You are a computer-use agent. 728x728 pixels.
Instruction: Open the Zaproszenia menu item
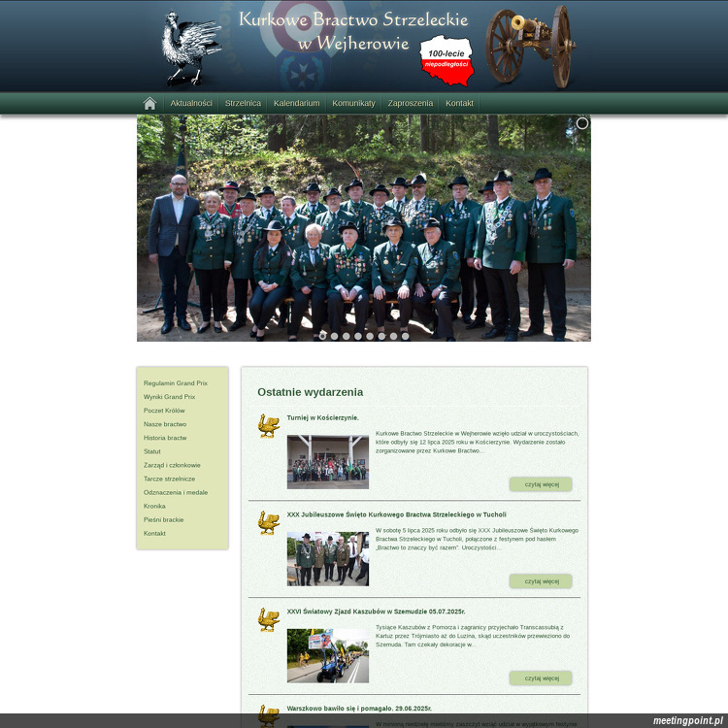[410, 103]
